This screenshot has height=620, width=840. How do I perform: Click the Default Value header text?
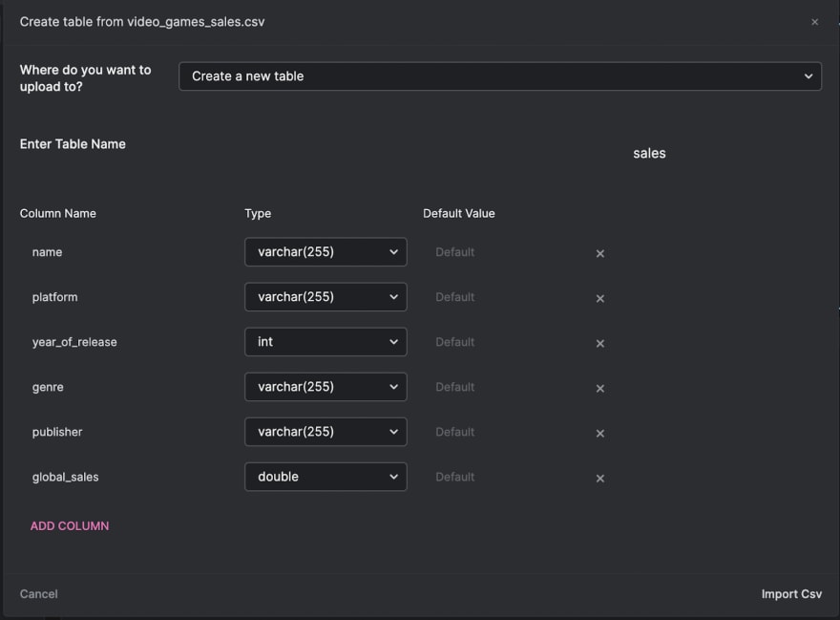click(458, 213)
